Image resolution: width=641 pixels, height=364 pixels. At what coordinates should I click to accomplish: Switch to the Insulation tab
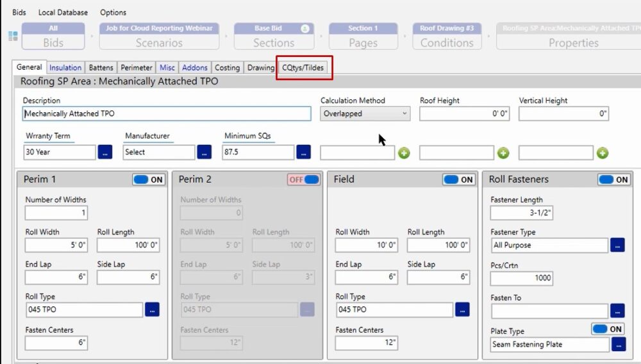tap(65, 68)
